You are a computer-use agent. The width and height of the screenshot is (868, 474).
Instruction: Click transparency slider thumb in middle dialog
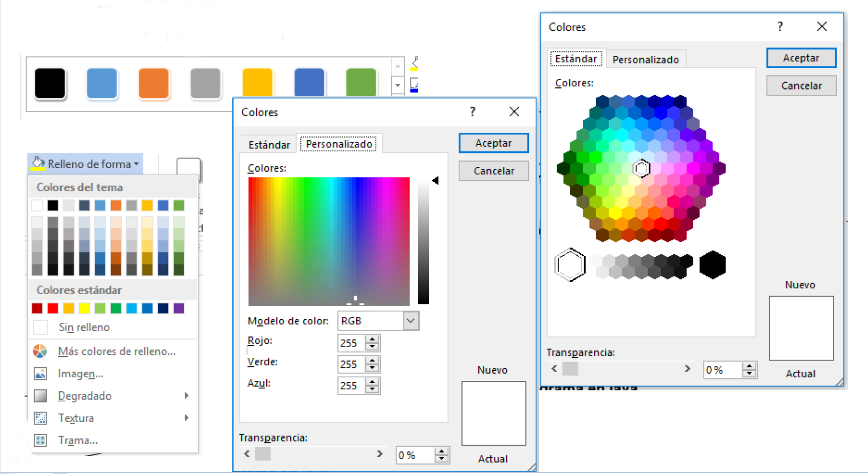point(263,454)
